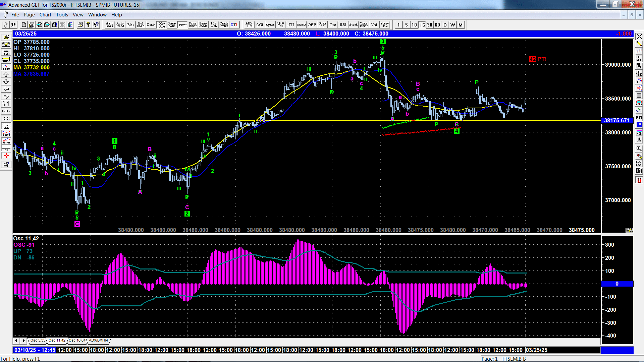Click the Cycles indicator button
This screenshot has width=644, height=362.
(270, 25)
